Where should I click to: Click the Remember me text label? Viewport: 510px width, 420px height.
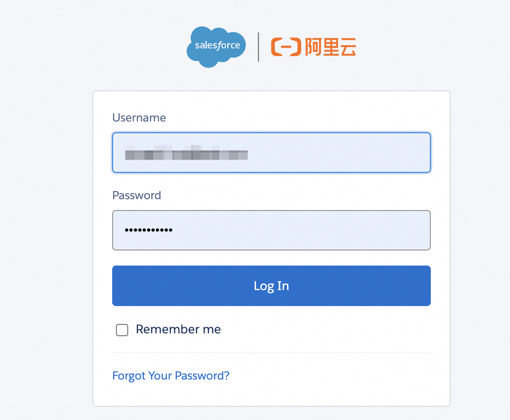[178, 330]
